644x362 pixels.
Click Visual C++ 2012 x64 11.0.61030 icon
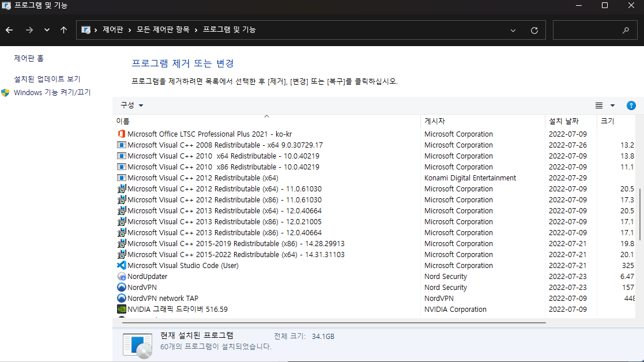[121, 189]
